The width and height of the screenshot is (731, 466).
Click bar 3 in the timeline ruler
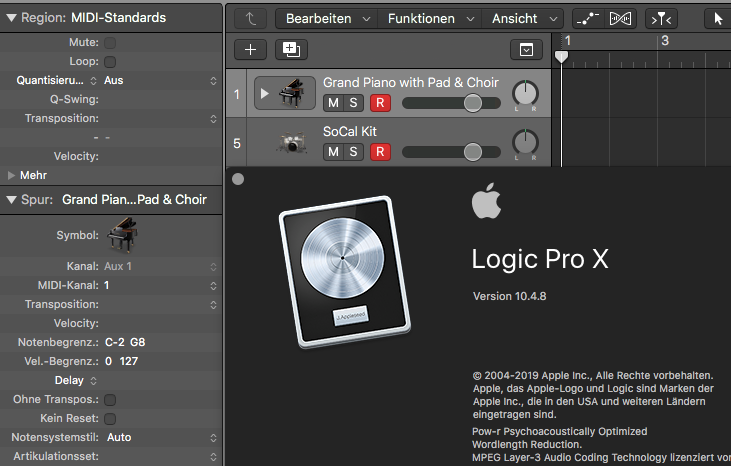(665, 41)
